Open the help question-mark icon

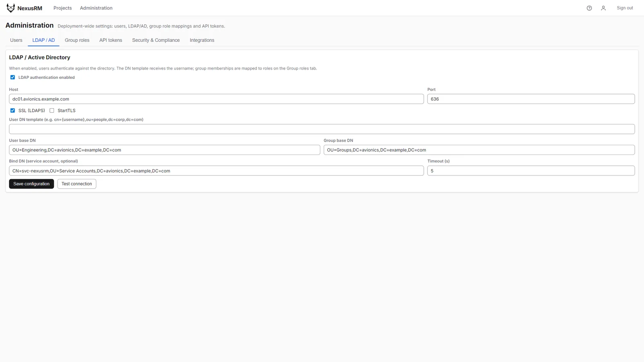click(x=589, y=8)
